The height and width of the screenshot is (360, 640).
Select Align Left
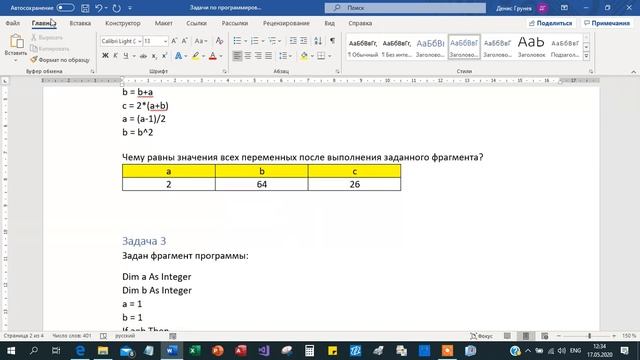[237, 56]
